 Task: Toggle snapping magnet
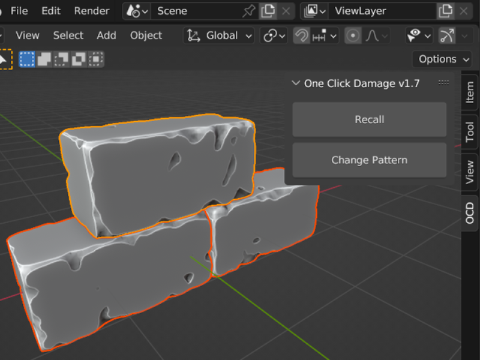pyautogui.click(x=302, y=35)
